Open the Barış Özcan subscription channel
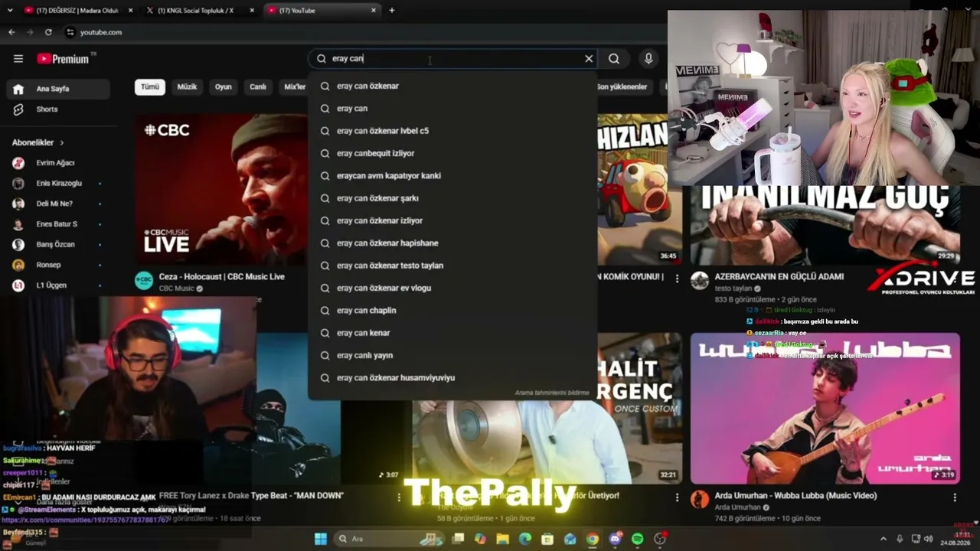 (59, 245)
